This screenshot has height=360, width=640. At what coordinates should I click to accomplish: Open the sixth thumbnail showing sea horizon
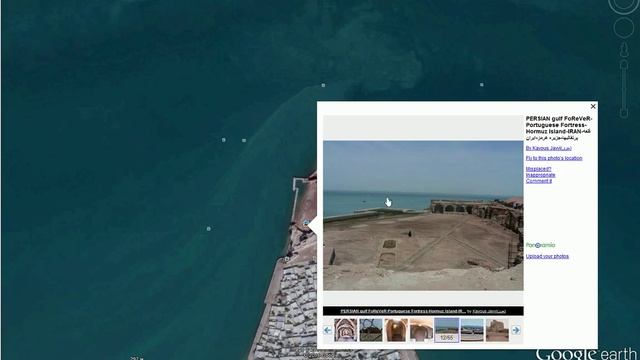472,330
